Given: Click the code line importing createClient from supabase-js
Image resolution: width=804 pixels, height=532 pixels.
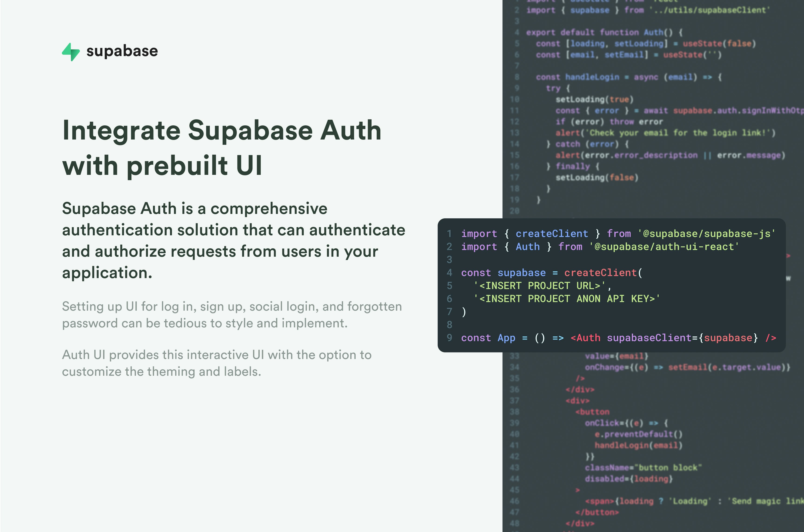Looking at the screenshot, I should point(618,234).
